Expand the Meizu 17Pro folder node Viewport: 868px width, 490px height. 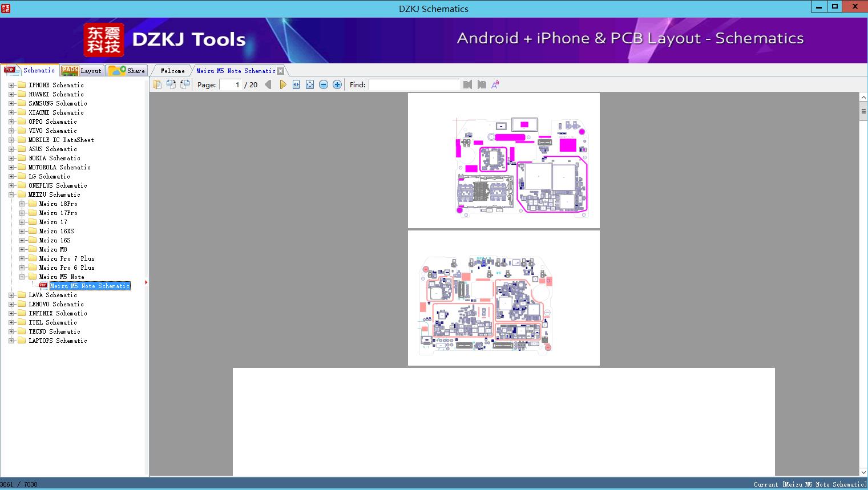(x=22, y=213)
